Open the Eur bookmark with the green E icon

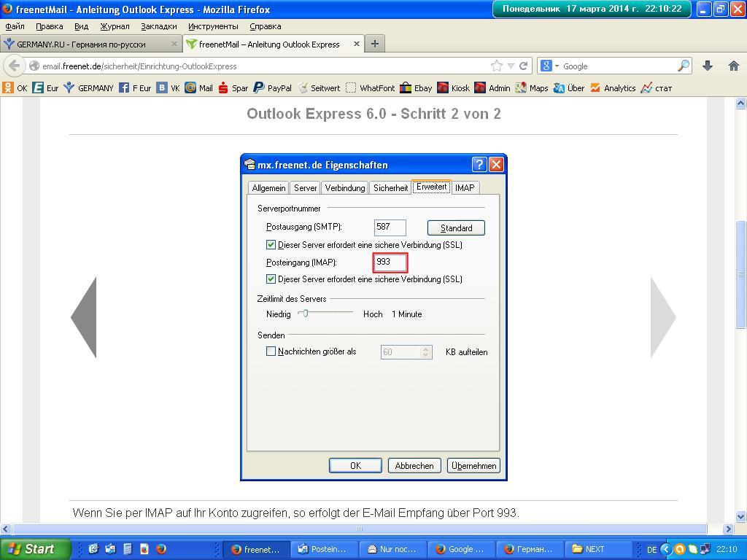click(46, 87)
